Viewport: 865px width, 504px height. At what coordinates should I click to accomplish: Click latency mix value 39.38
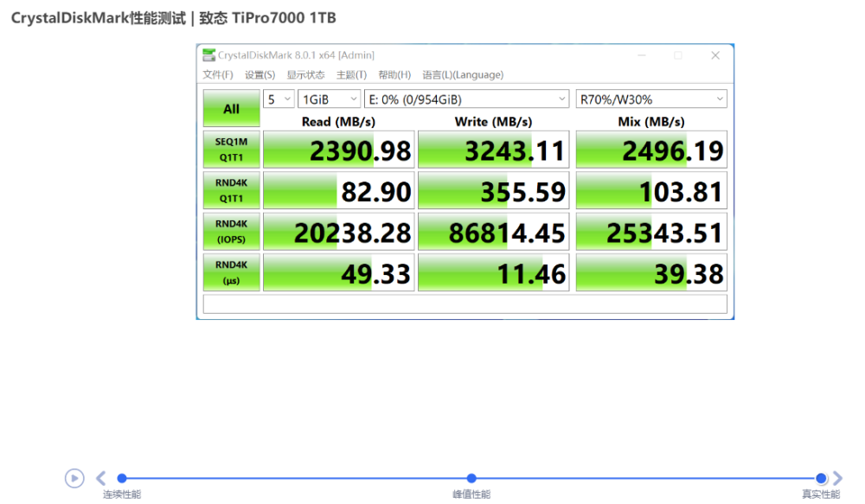coord(651,272)
